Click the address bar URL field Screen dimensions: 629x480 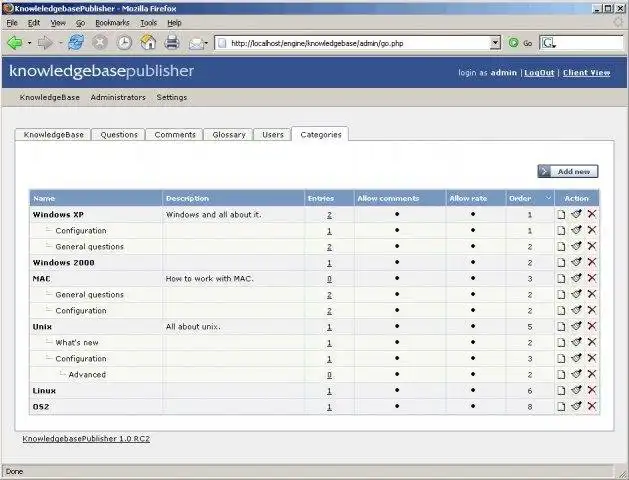coord(359,43)
